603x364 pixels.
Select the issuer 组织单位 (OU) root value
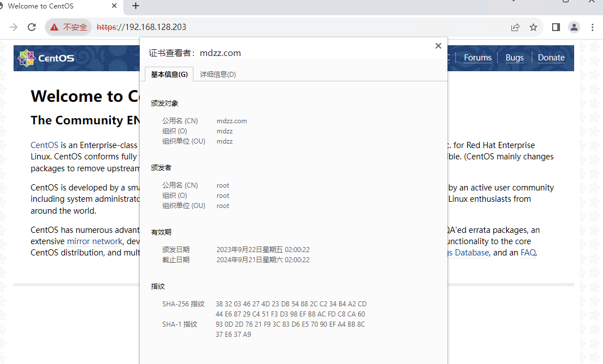(x=223, y=206)
